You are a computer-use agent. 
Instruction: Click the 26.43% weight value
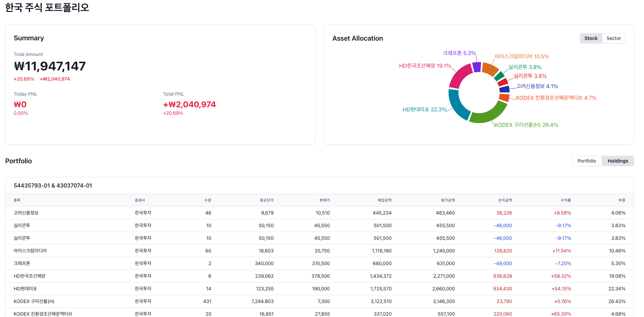(x=617, y=301)
